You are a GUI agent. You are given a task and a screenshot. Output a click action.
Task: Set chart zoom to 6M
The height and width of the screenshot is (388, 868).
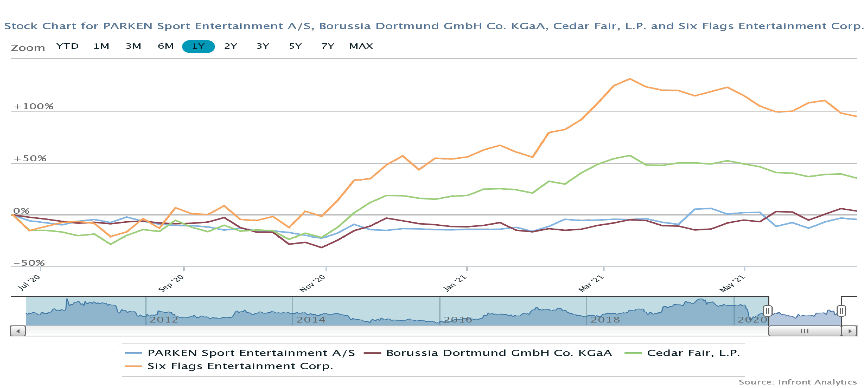coord(166,46)
